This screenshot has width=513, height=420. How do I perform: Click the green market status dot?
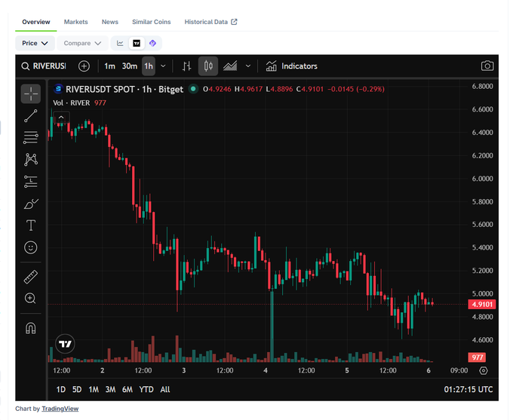(193, 89)
